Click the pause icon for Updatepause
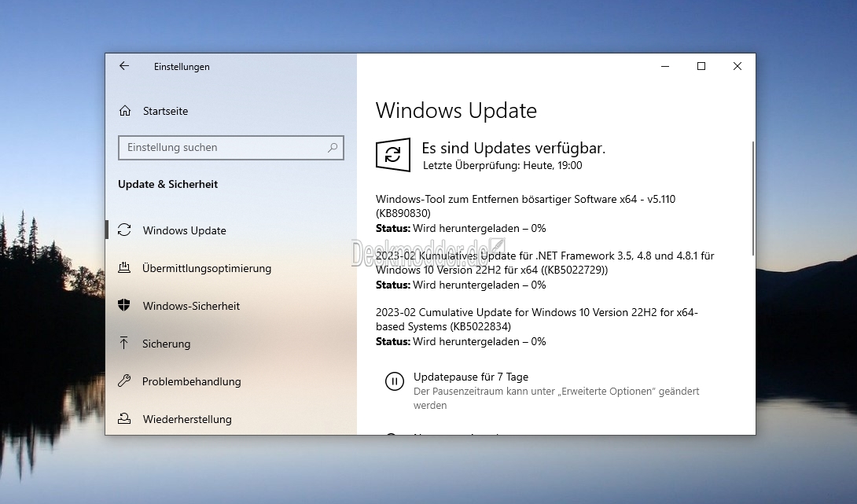 pos(394,381)
